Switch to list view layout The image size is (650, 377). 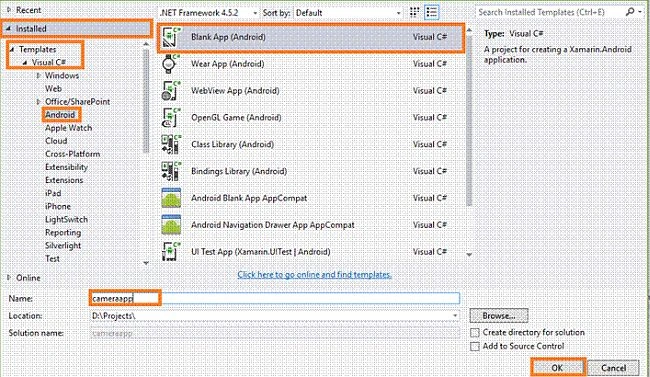[432, 12]
